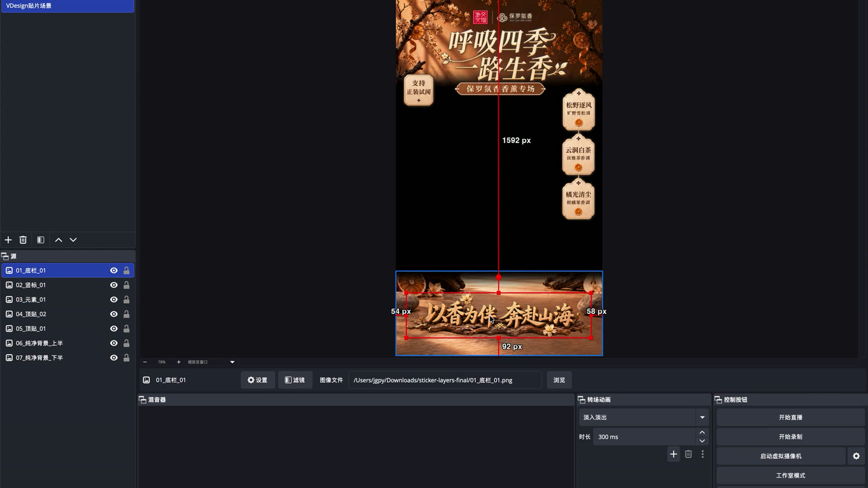Open virtual camera settings gear
868x488 pixels.
point(856,456)
